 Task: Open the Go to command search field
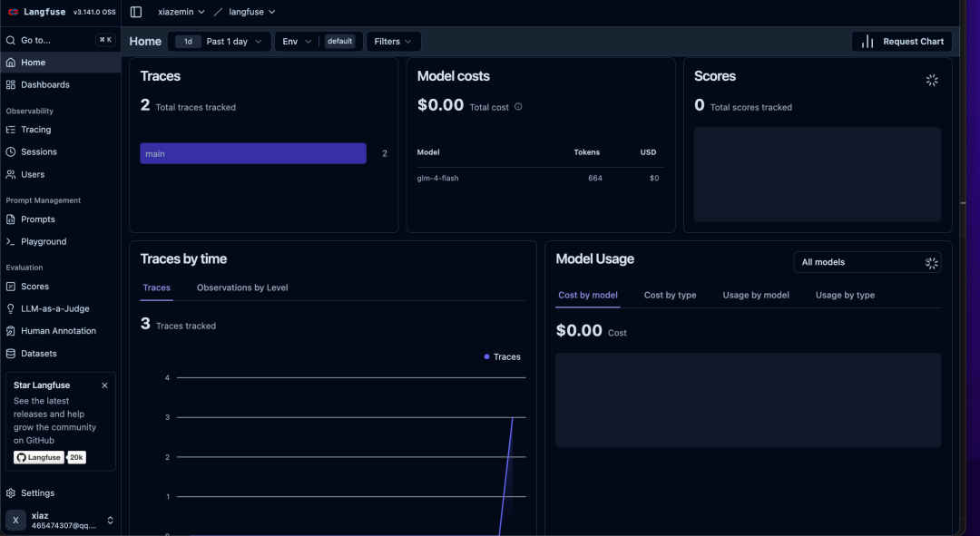[x=61, y=40]
